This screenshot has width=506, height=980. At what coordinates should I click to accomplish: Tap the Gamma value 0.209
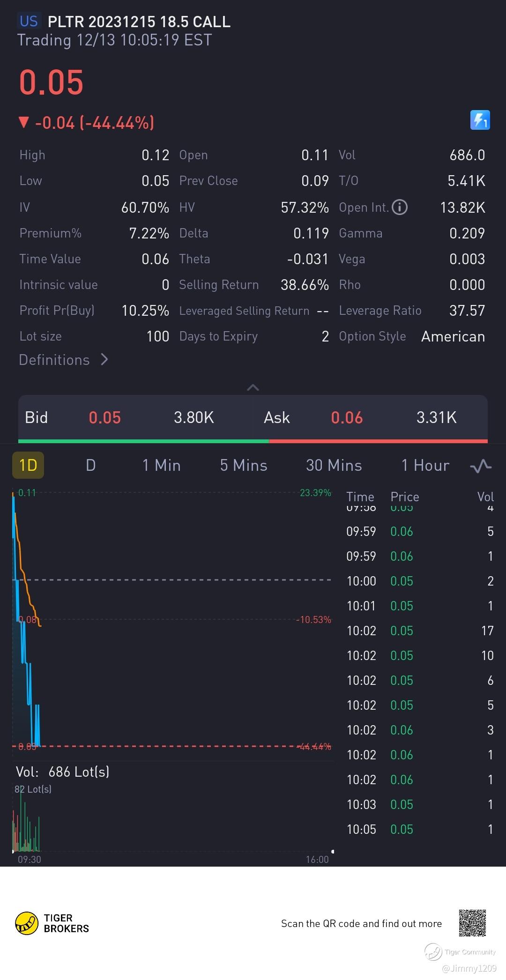pos(467,233)
